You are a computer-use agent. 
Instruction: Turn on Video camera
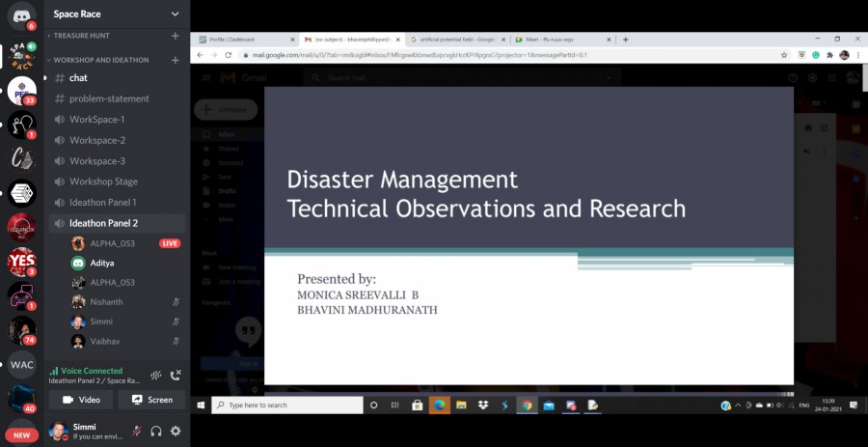[81, 400]
